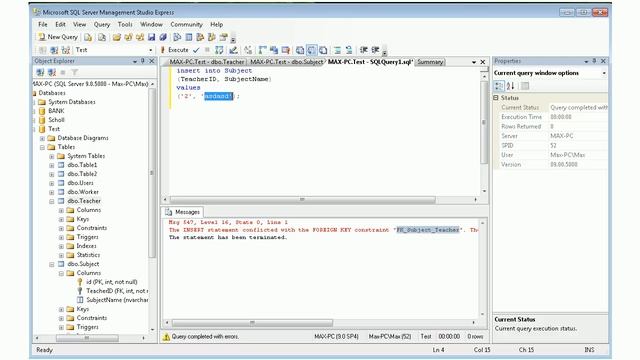Screen dimensions: 640x360
Task: Collapse the Status section in Properties
Action: (496, 98)
